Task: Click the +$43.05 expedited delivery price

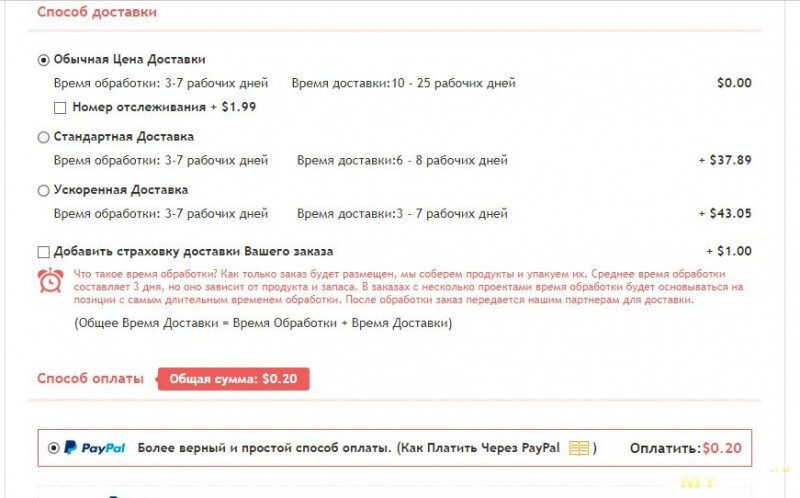Action: pyautogui.click(x=725, y=213)
